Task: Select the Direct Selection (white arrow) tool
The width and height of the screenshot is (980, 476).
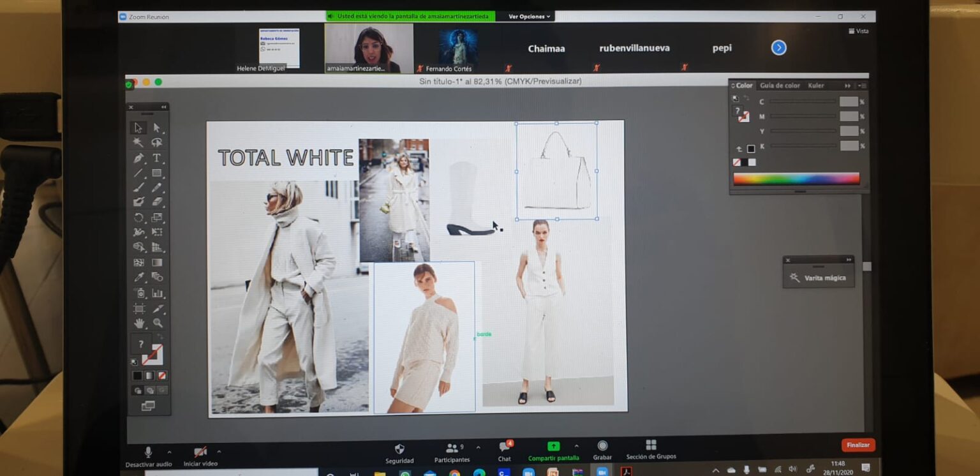Action: click(157, 128)
